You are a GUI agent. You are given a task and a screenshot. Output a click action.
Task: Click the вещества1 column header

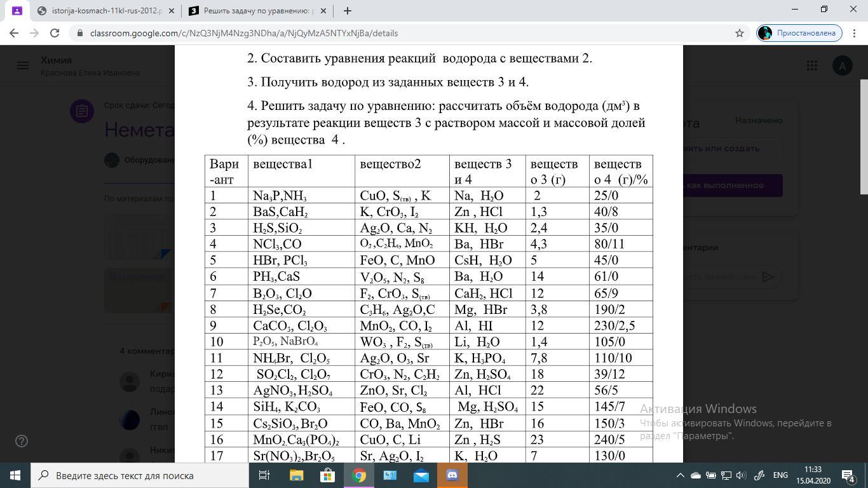[x=301, y=172]
